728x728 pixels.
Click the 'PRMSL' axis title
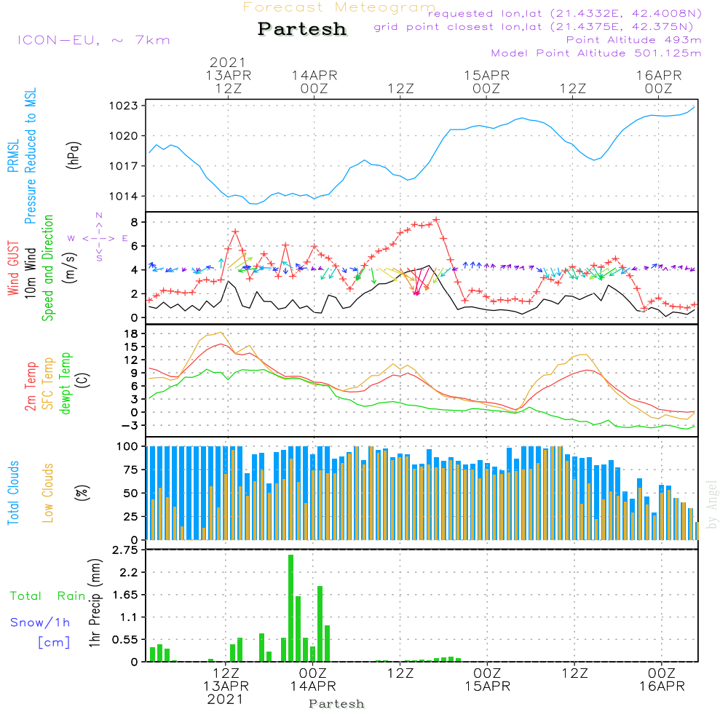point(13,156)
